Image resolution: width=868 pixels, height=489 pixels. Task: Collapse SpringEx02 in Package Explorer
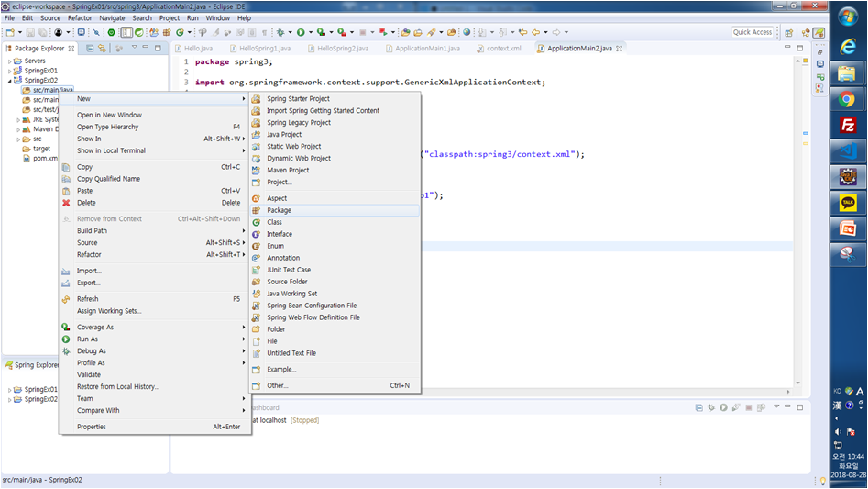coord(9,81)
